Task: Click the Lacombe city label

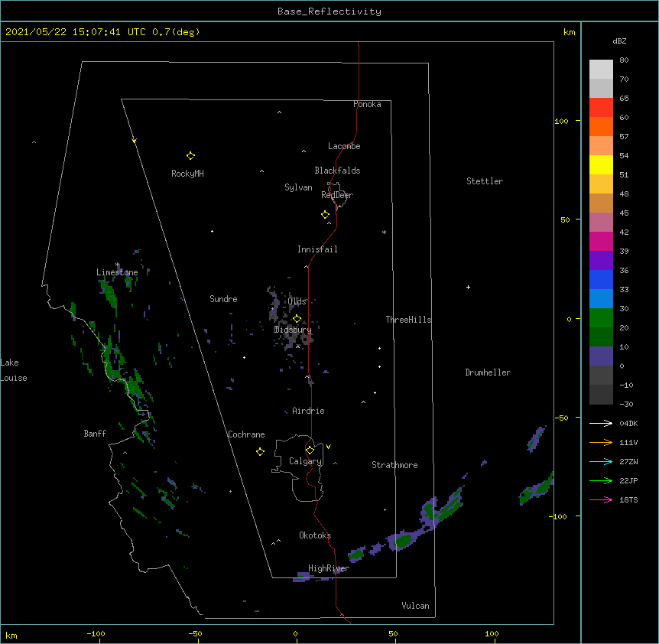Action: [344, 146]
